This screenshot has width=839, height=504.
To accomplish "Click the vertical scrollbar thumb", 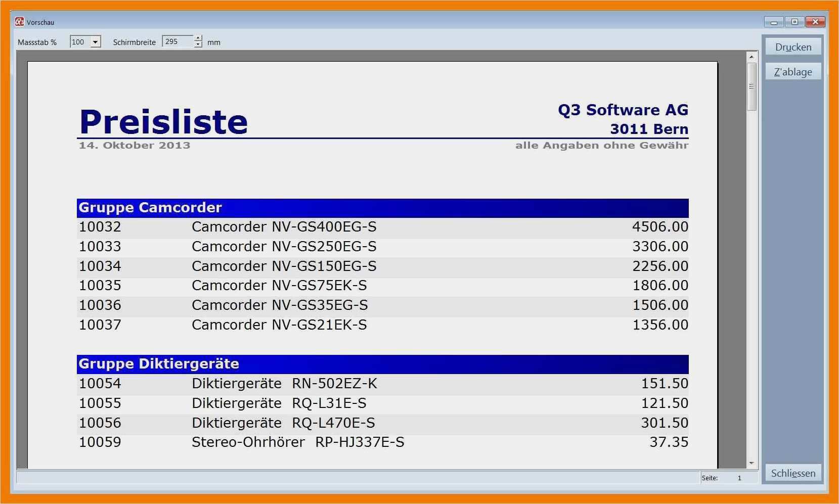I will pos(752,86).
